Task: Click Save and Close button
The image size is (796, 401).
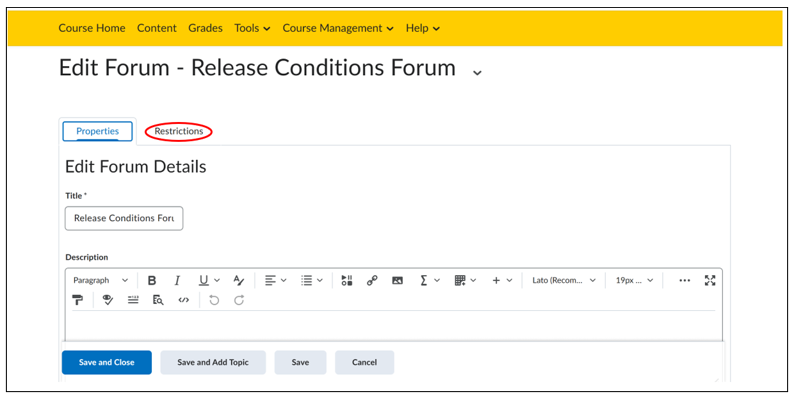Action: point(107,362)
